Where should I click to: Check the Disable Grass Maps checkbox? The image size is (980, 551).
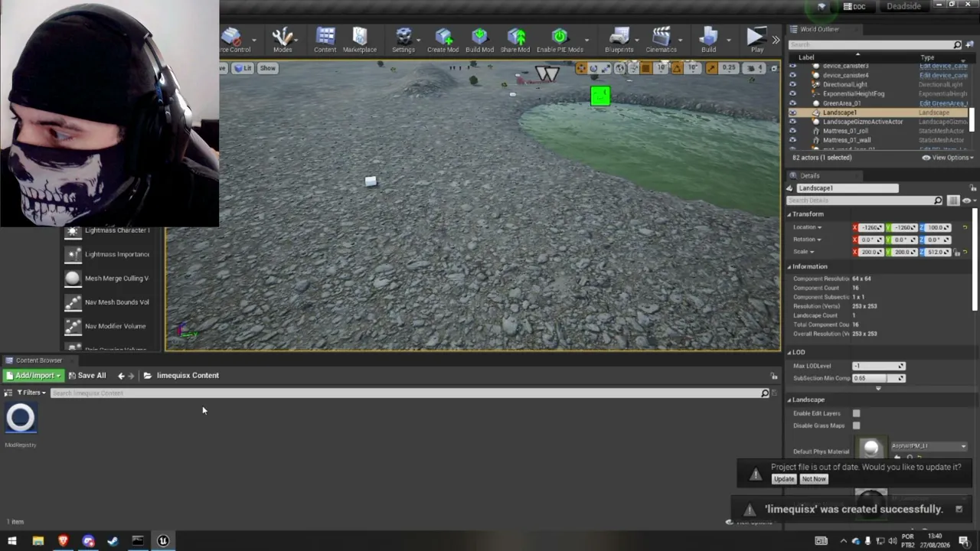pyautogui.click(x=856, y=425)
